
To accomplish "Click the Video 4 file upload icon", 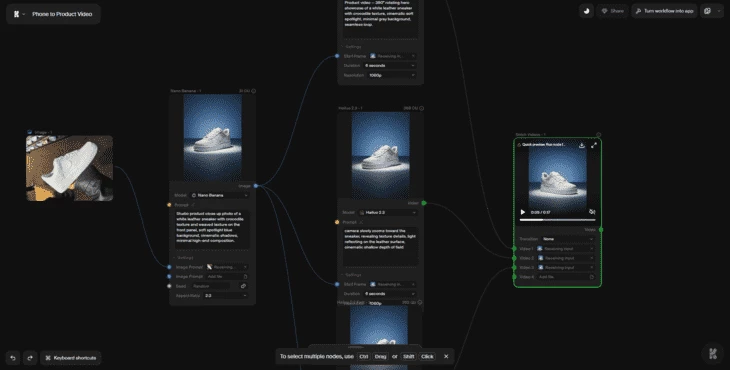I will pos(592,277).
